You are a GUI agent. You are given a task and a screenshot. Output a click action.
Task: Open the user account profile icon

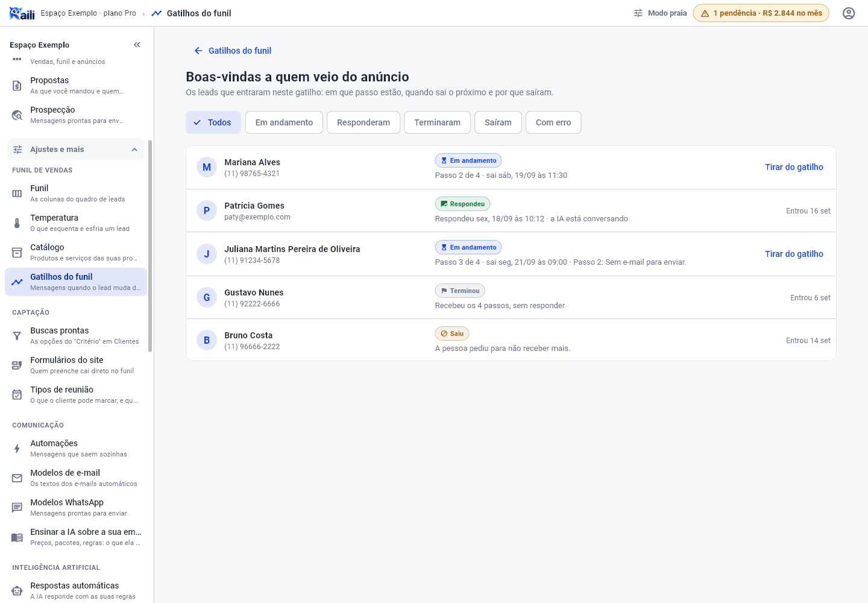[849, 13]
